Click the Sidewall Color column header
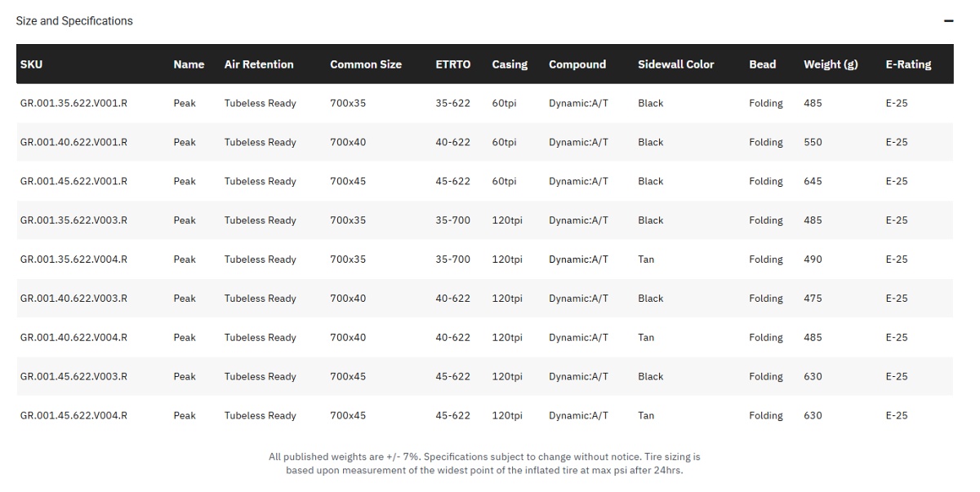This screenshot has height=492, width=980. coord(676,64)
